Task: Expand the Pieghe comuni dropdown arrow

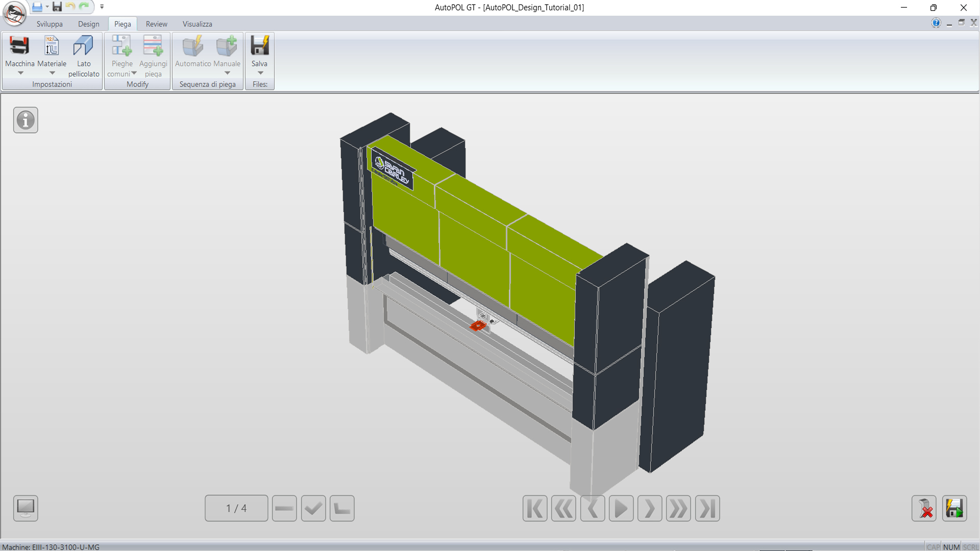Action: click(x=134, y=73)
